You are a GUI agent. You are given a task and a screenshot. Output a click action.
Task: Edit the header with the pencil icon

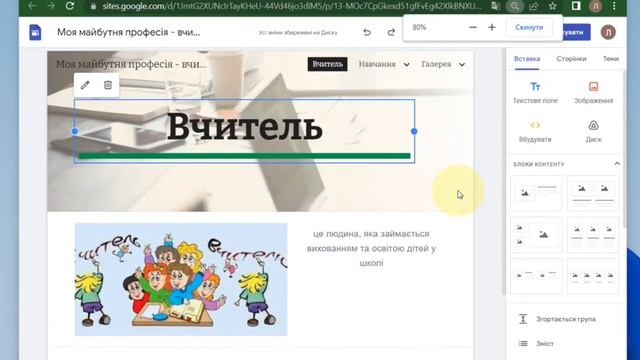coord(85,85)
